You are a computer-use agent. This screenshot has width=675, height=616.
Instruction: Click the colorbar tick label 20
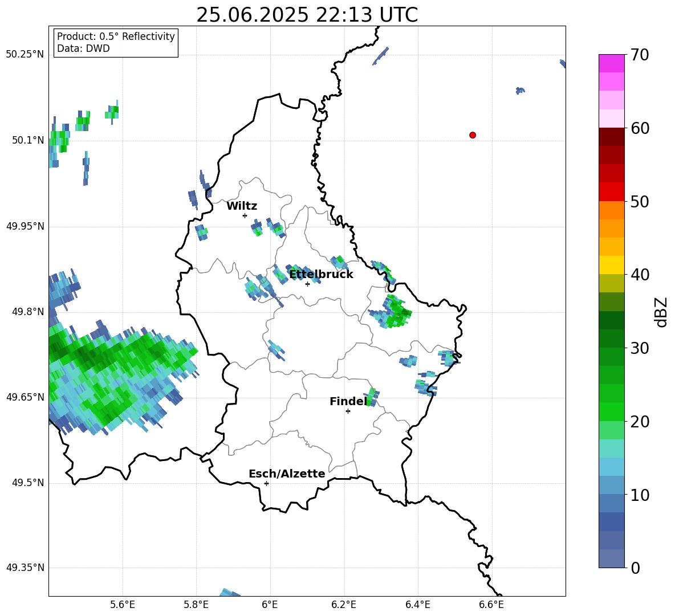[640, 422]
